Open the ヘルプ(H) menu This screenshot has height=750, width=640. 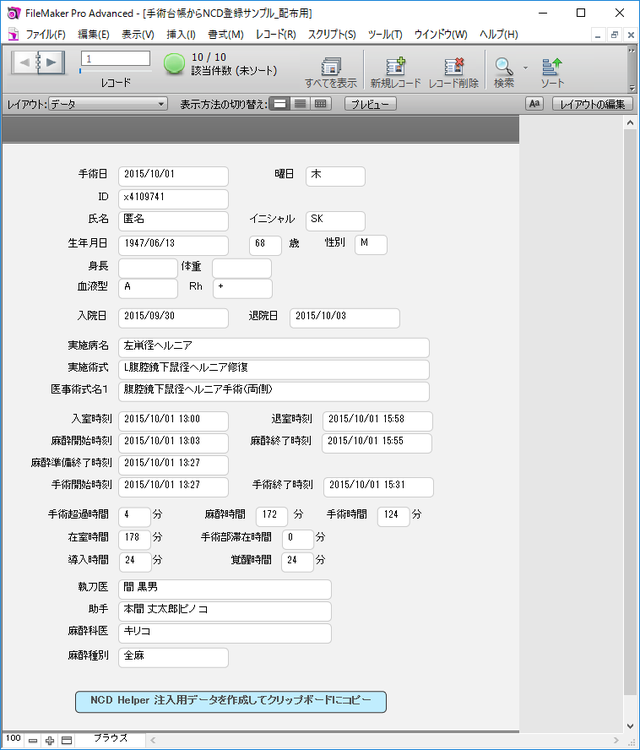(x=498, y=34)
